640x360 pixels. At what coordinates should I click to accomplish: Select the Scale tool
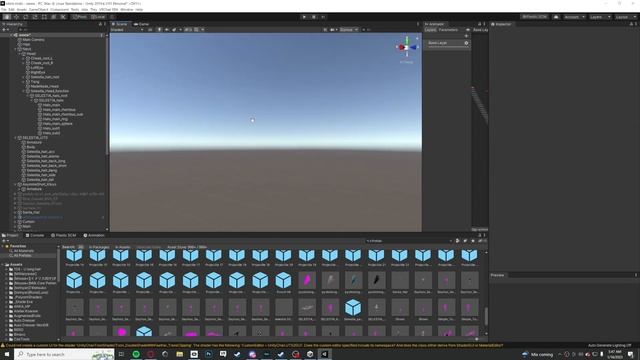point(35,17)
